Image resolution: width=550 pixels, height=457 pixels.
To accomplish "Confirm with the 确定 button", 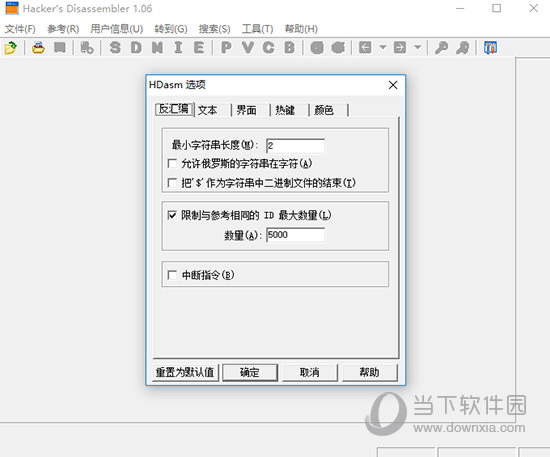I will pyautogui.click(x=250, y=372).
